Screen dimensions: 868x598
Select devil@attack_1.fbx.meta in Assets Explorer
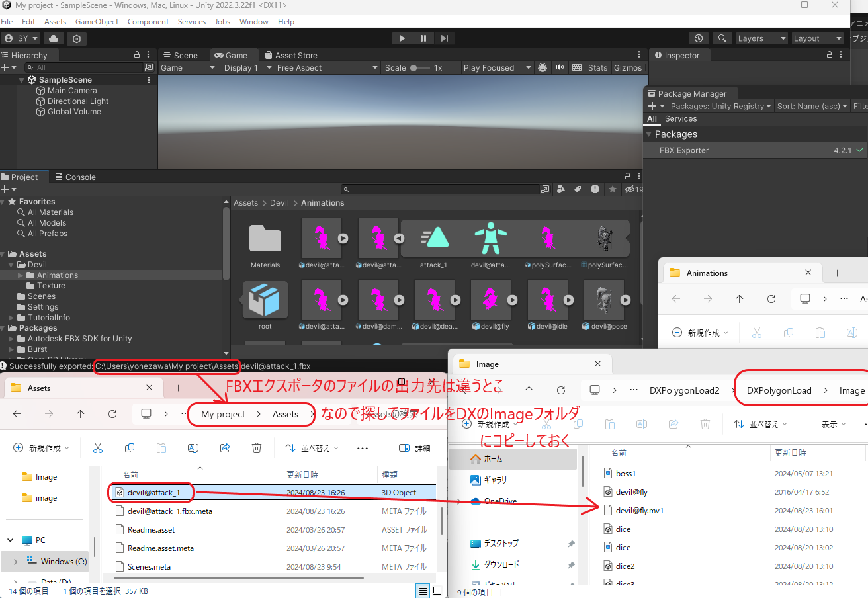170,511
